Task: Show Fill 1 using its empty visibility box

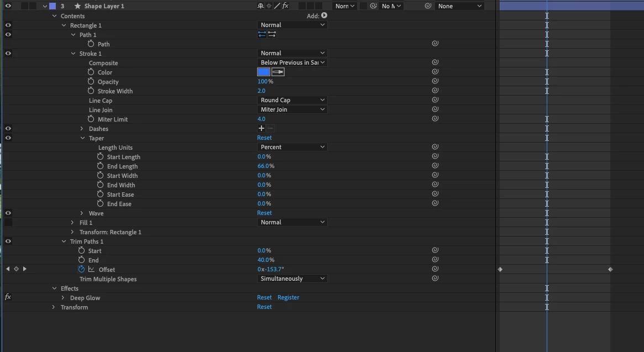Action: pos(8,222)
